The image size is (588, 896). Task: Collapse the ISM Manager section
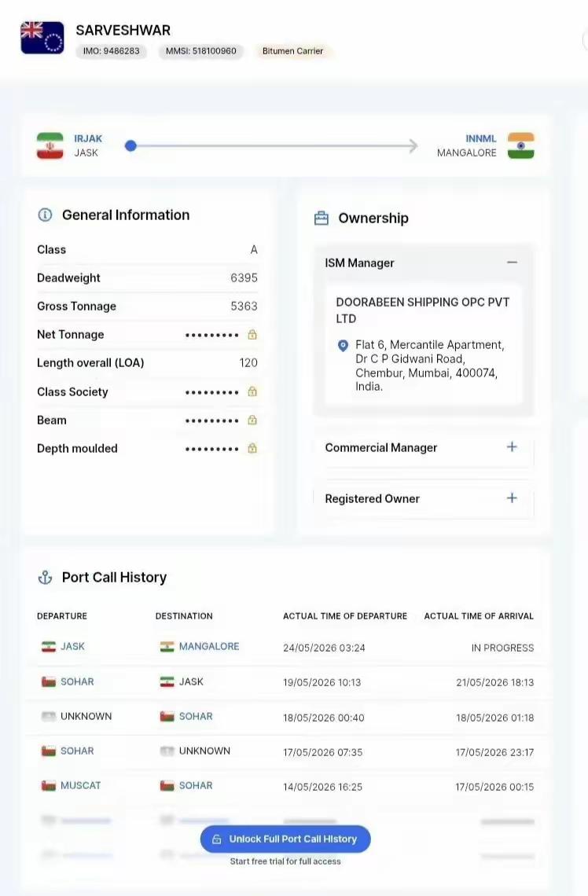[512, 263]
